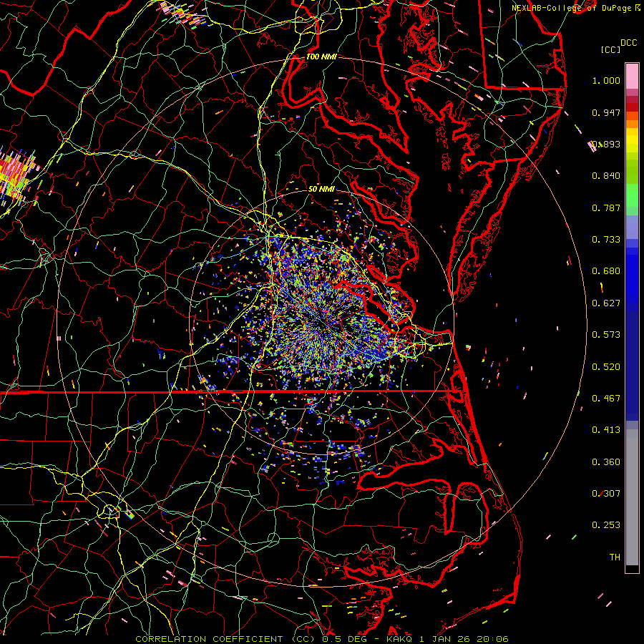
Task: Click the [CC] units label above color bar
Action: (611, 49)
